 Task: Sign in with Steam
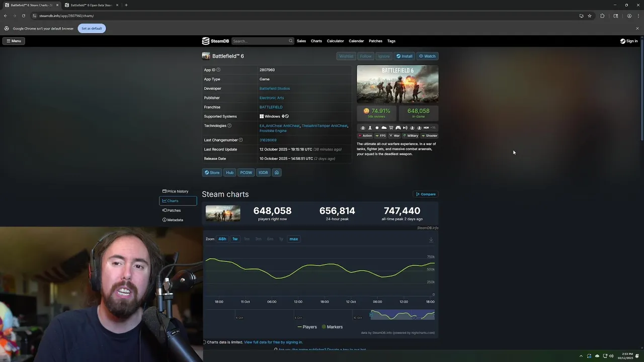629,41
